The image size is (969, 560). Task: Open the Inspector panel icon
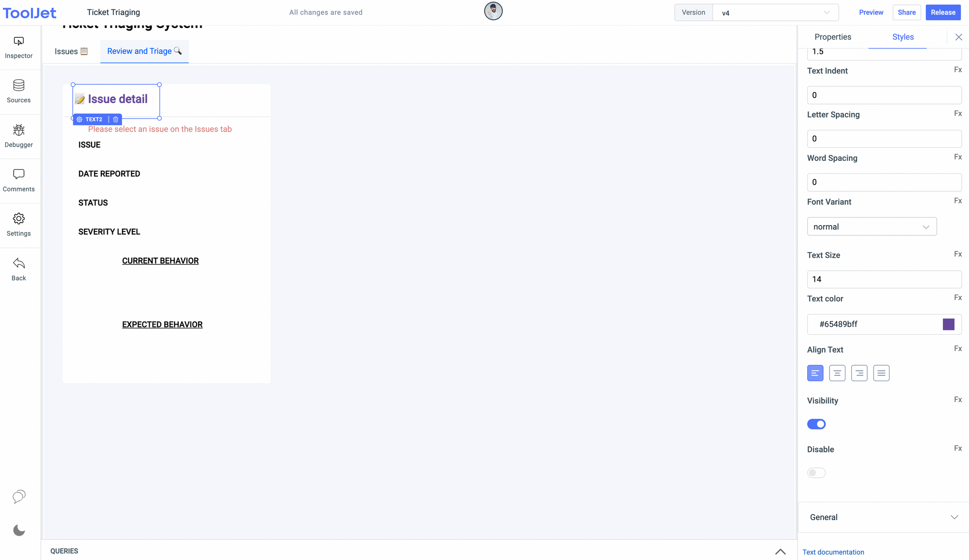[x=19, y=42]
